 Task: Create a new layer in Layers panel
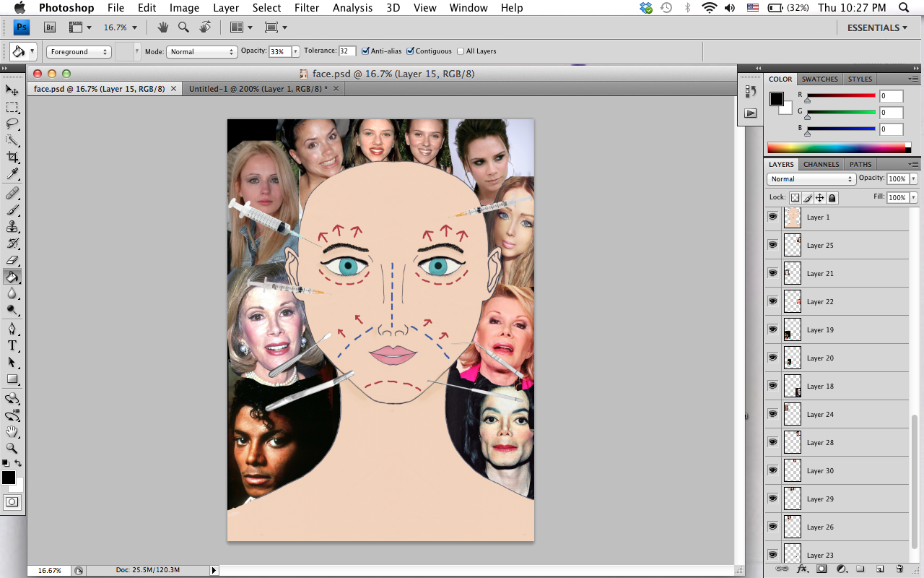[x=880, y=569]
